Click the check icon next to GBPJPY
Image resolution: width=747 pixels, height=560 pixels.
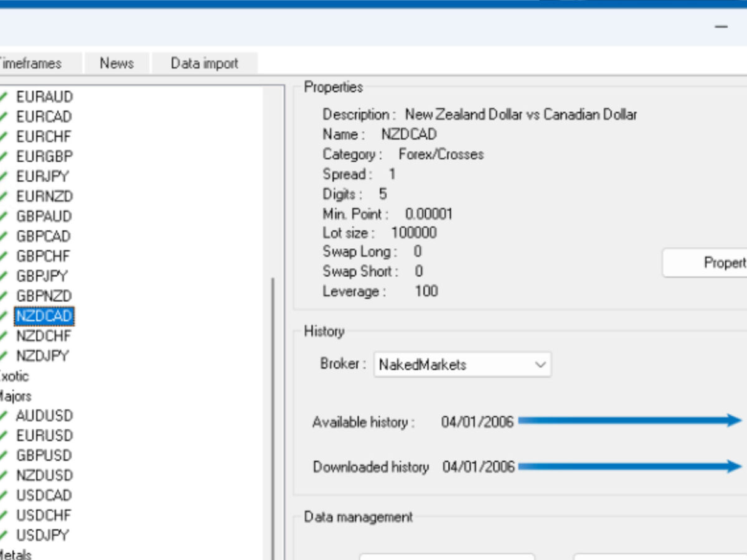click(x=5, y=276)
